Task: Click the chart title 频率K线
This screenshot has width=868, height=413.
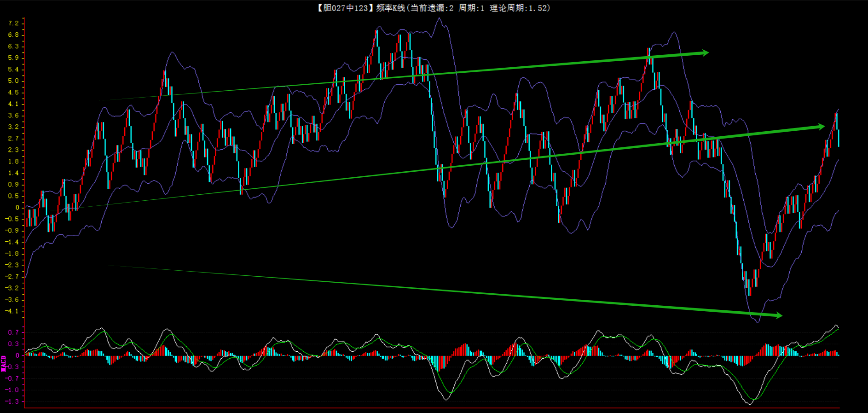Action: point(390,8)
